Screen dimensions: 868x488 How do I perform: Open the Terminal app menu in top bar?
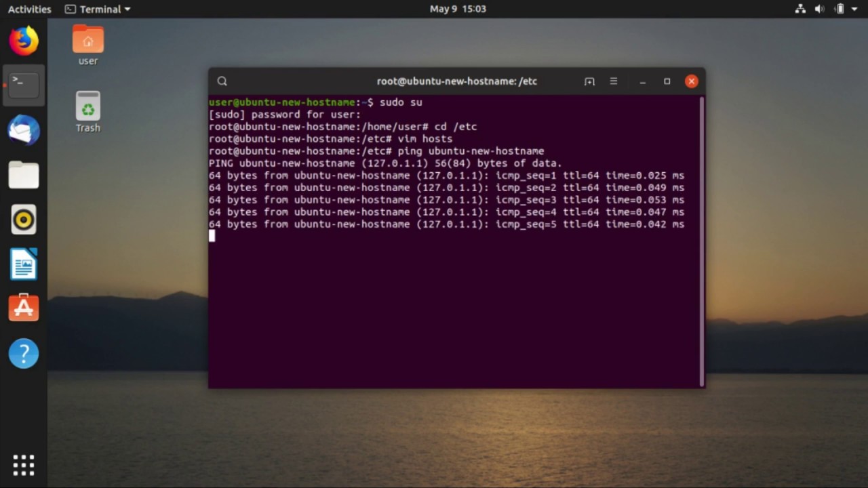point(98,9)
